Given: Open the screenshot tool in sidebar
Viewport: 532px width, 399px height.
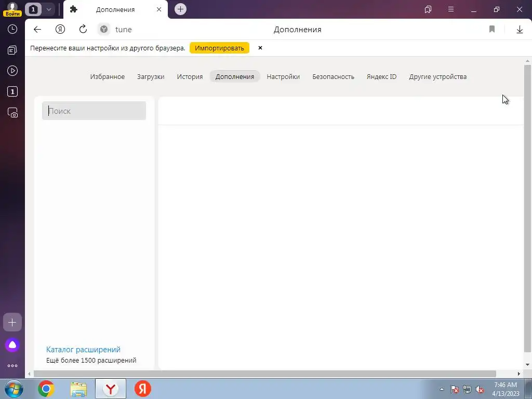Looking at the screenshot, I should (x=12, y=113).
